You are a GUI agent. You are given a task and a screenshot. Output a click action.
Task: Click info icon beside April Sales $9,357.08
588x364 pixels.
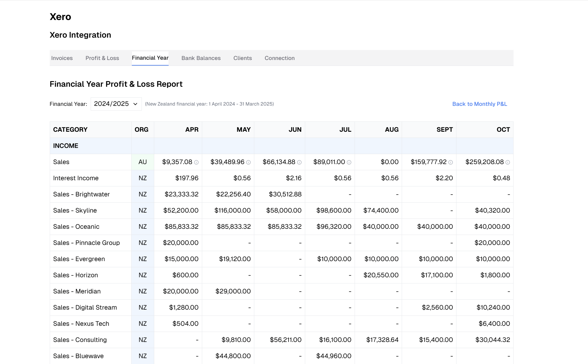tap(196, 162)
